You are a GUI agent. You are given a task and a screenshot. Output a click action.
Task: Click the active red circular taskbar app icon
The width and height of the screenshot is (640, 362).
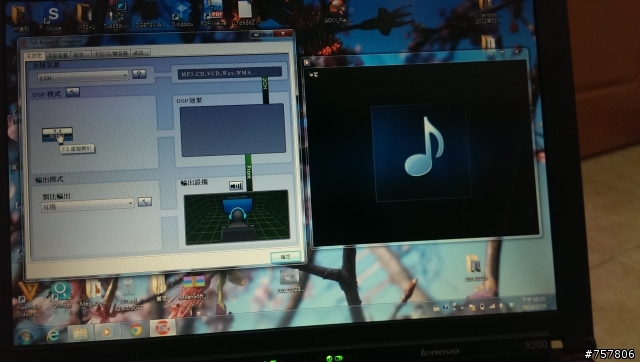click(162, 328)
